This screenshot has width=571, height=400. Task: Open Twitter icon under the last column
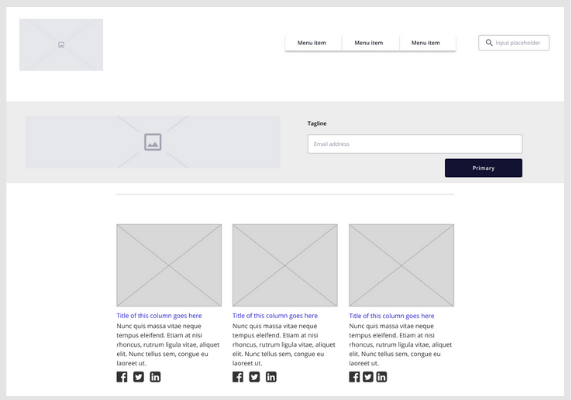368,377
